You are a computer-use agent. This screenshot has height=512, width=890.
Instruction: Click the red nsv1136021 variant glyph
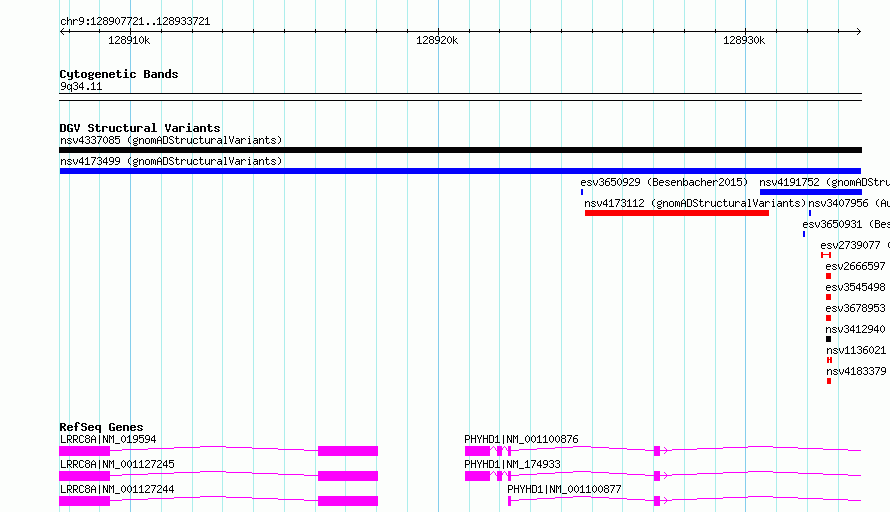pyautogui.click(x=829, y=360)
